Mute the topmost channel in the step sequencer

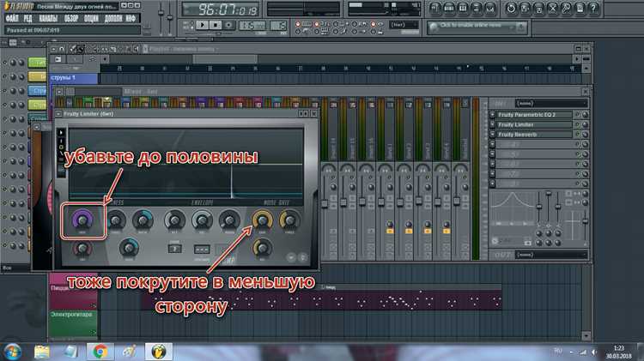(5, 63)
